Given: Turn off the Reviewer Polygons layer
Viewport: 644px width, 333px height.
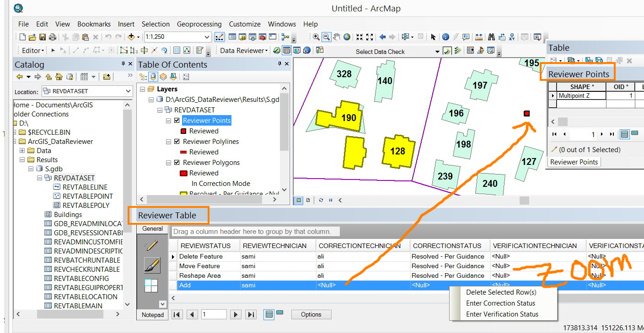Looking at the screenshot, I should (x=177, y=163).
